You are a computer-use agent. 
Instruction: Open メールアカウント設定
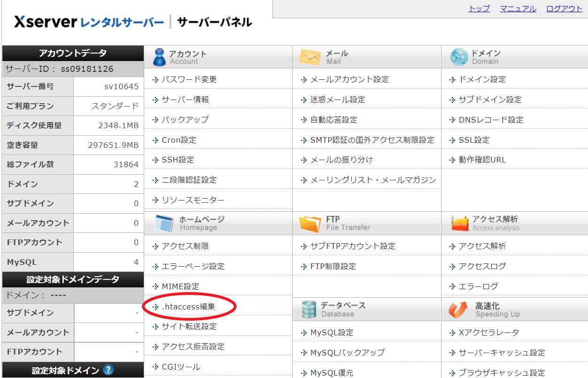tap(349, 79)
